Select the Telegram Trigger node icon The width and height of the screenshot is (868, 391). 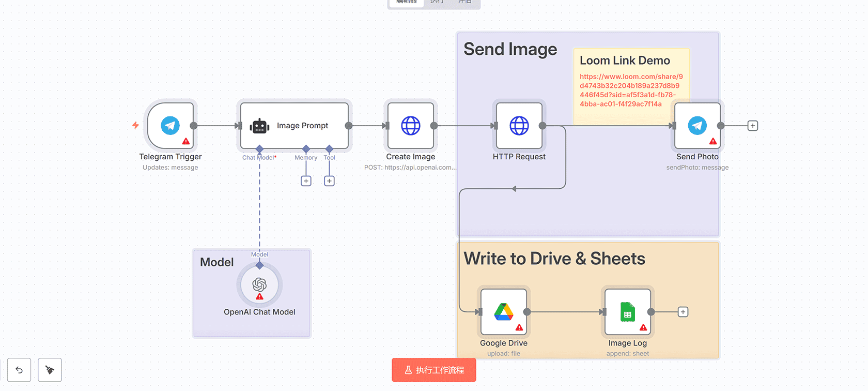click(x=170, y=126)
